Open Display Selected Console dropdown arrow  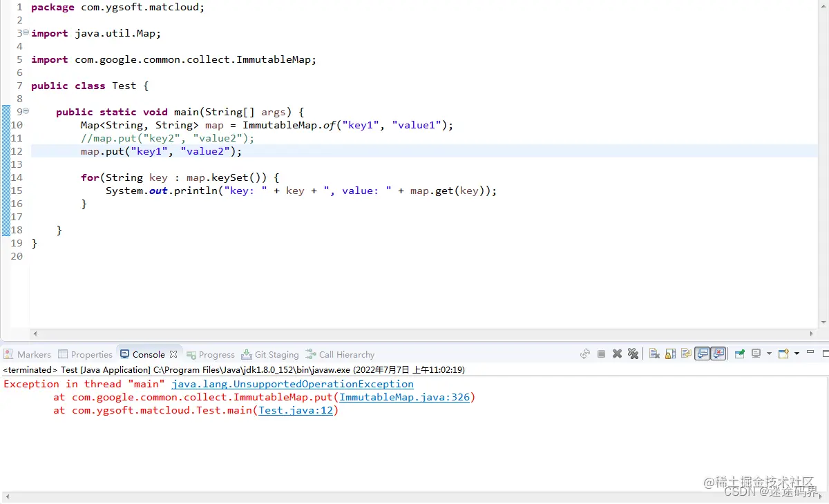(x=769, y=353)
